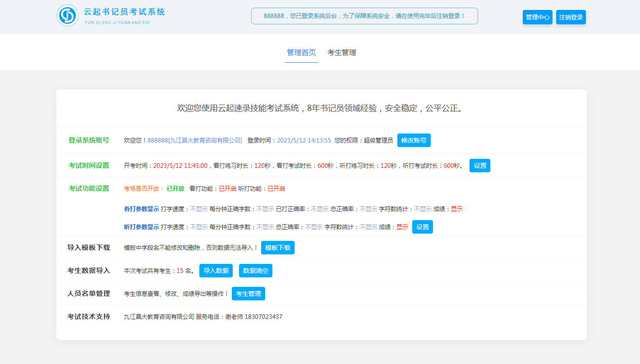Click the 888888 login notice banner
640x364 pixels.
[364, 16]
